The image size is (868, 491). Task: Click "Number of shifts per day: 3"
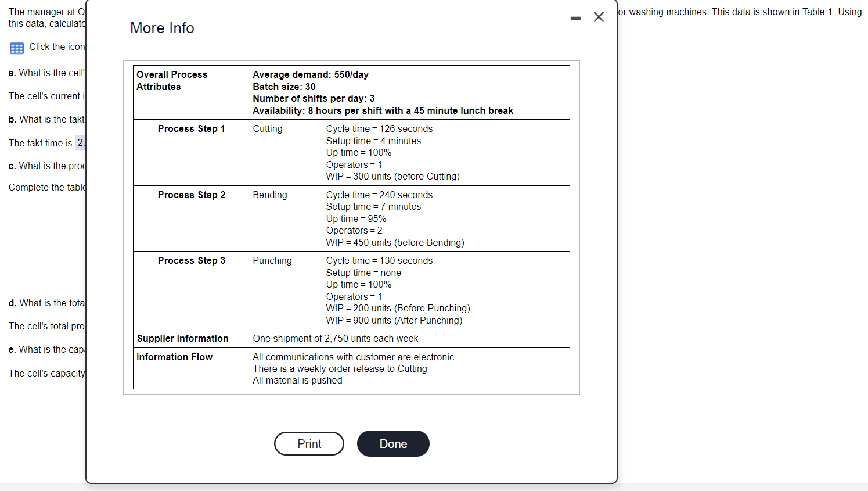tap(314, 98)
